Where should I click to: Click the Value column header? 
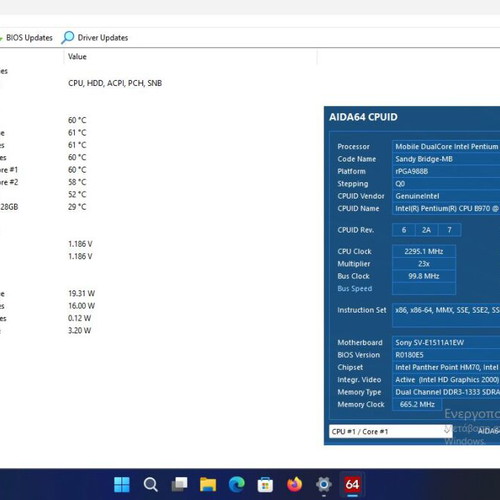77,57
